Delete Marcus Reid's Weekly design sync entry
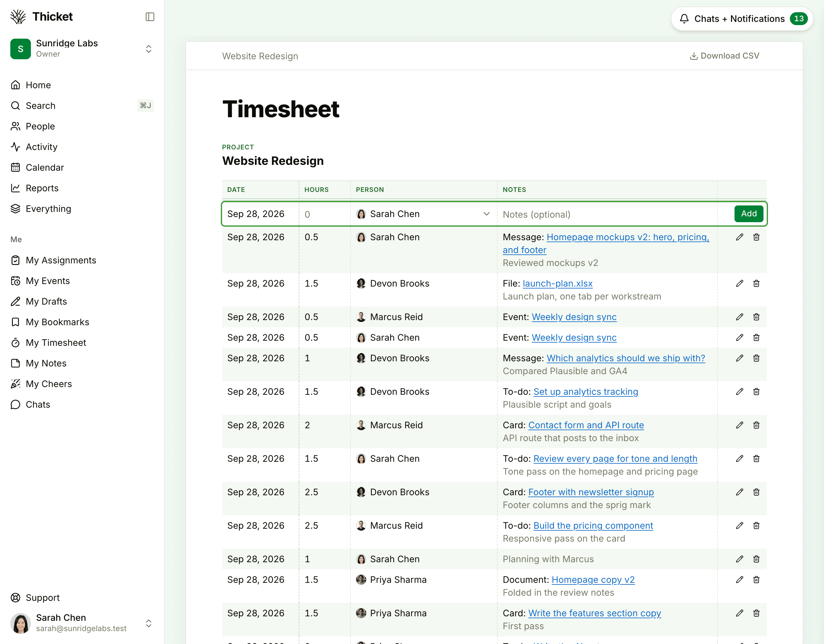This screenshot has height=644, width=824. point(756,317)
